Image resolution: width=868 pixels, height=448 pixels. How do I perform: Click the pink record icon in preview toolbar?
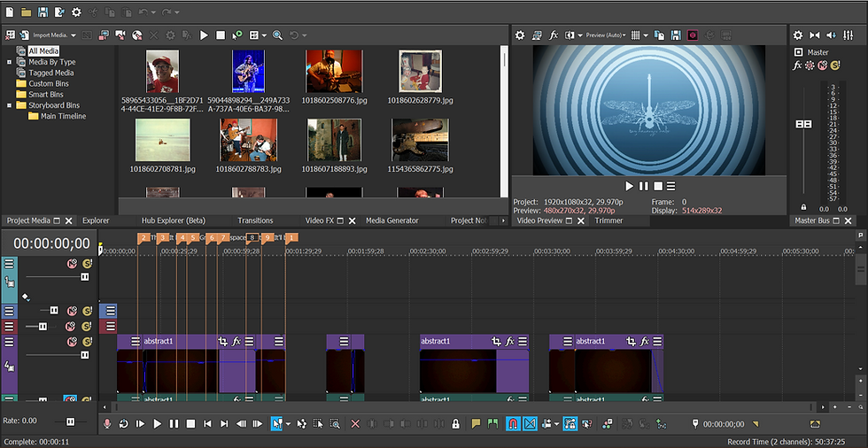click(x=693, y=35)
